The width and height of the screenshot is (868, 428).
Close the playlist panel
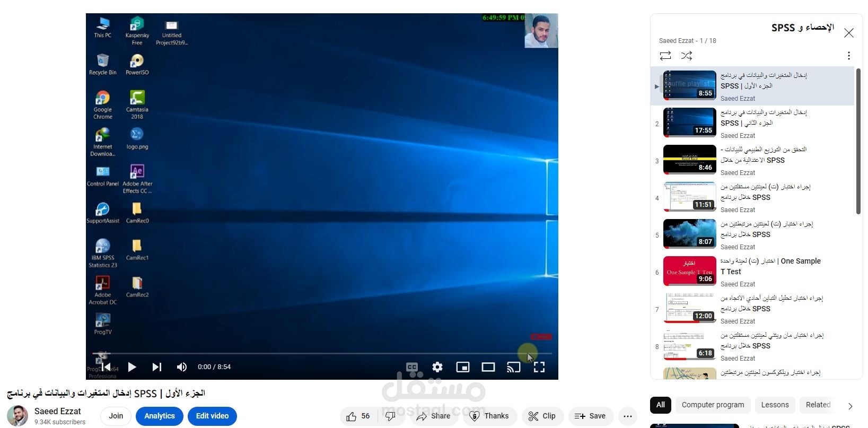point(848,33)
